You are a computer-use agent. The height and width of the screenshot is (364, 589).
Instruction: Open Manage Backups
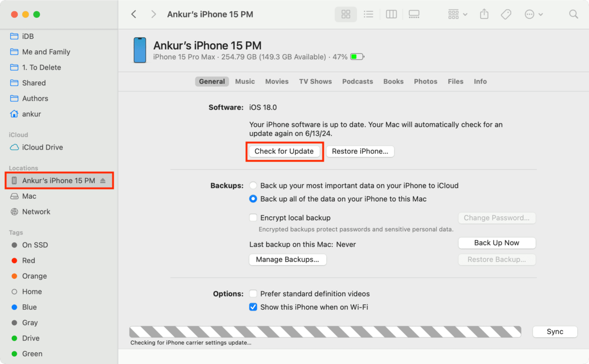click(288, 260)
